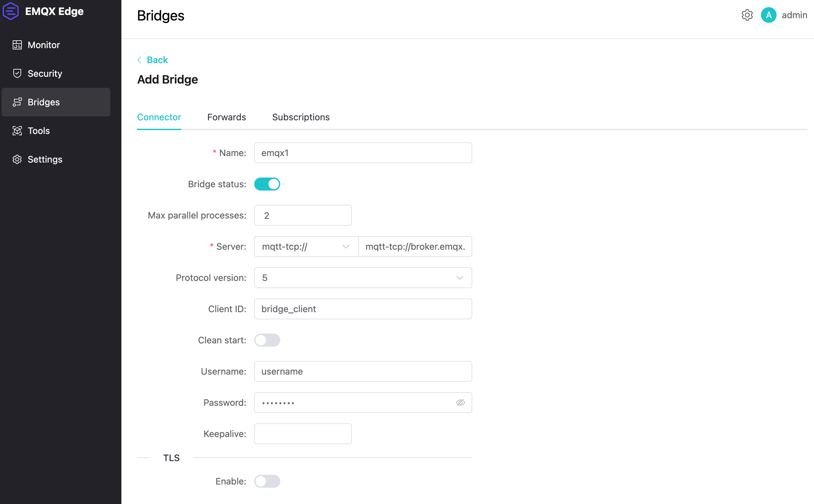Open the Settings menu item

tap(56, 159)
